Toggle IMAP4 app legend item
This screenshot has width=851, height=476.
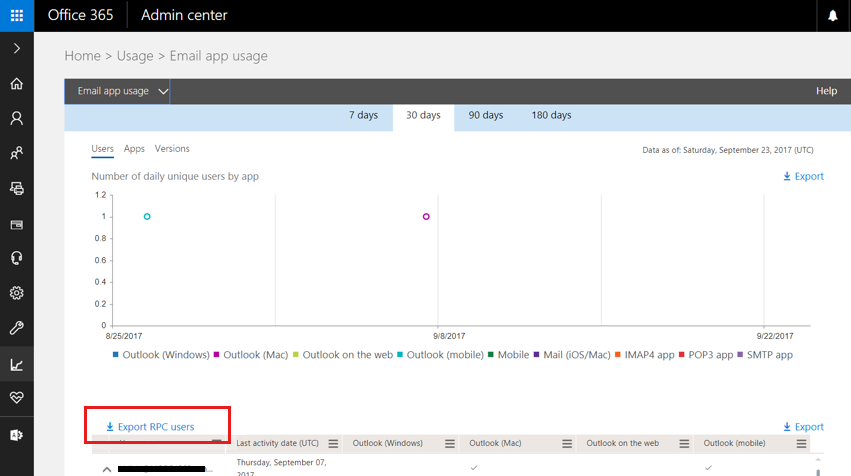[x=645, y=355]
